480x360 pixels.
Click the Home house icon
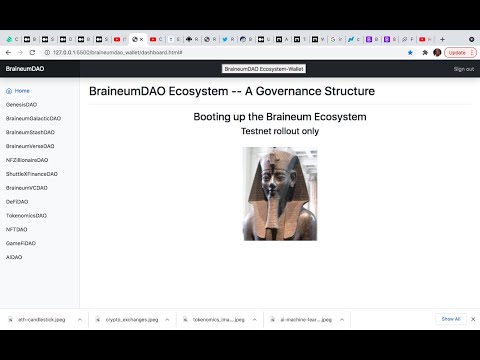pos(9,91)
